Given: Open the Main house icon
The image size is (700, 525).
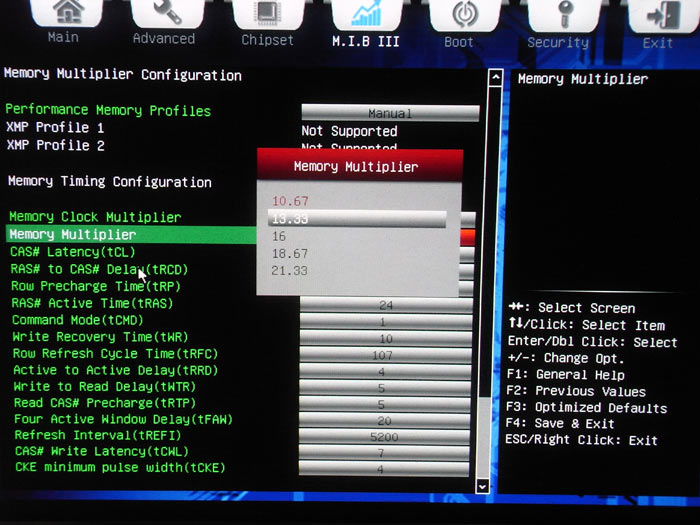Looking at the screenshot, I should (x=67, y=12).
